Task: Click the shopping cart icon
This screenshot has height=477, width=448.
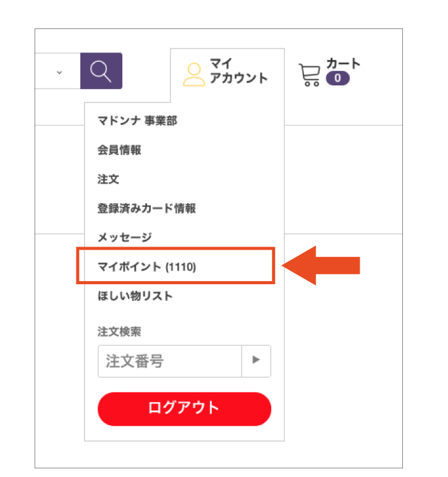Action: (309, 75)
